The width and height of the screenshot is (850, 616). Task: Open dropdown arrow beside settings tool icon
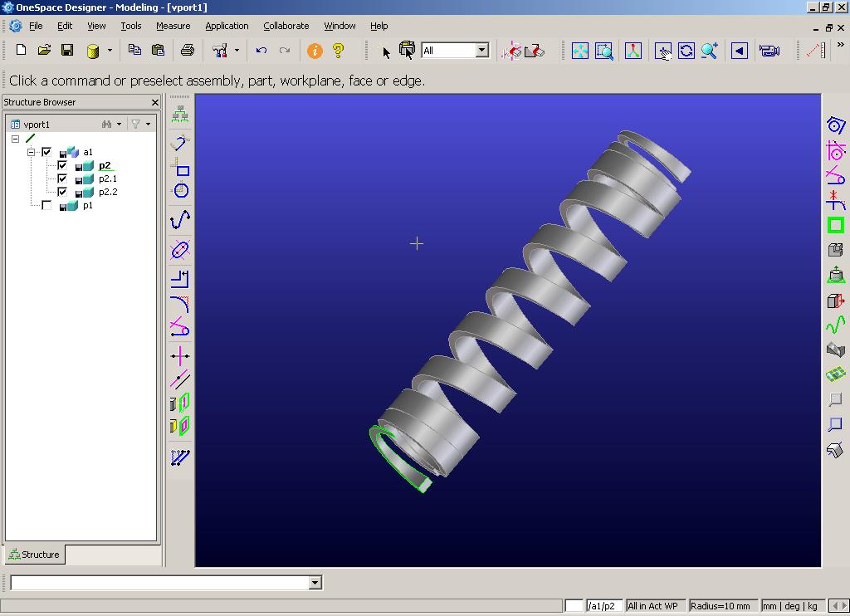tap(237, 51)
